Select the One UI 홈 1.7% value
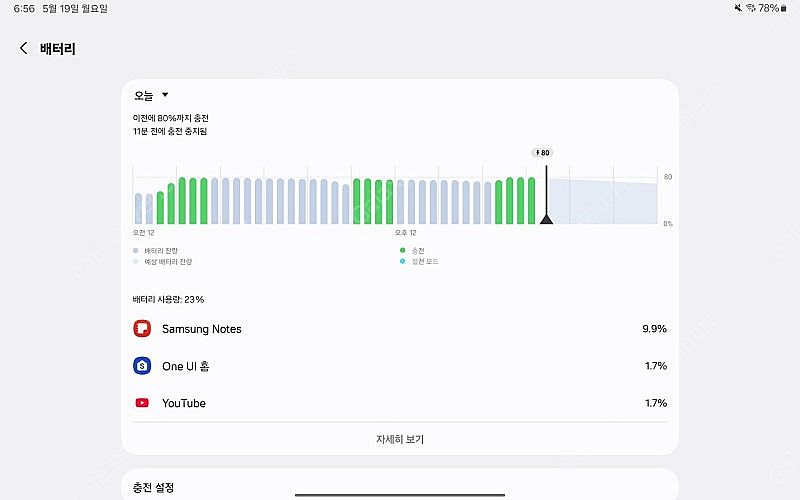The height and width of the screenshot is (500, 800). [x=656, y=366]
